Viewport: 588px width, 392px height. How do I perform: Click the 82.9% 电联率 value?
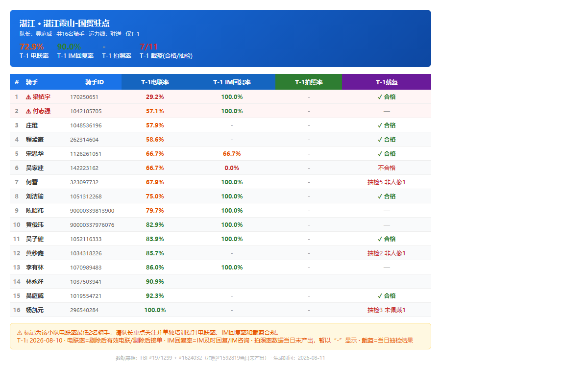[x=155, y=225]
